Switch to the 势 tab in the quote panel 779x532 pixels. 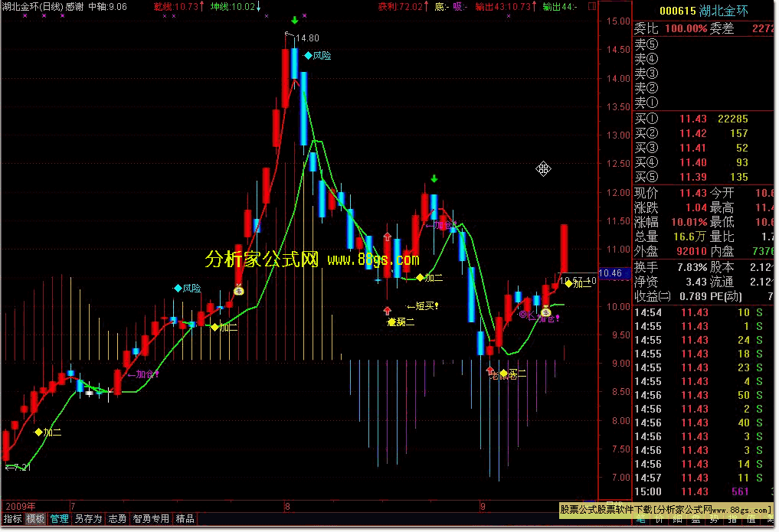(715, 520)
